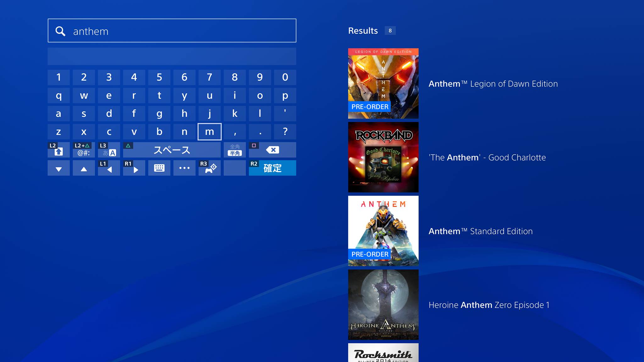Click the L1 left cursor arrow key
Screen dimensions: 644x362
(x=109, y=168)
